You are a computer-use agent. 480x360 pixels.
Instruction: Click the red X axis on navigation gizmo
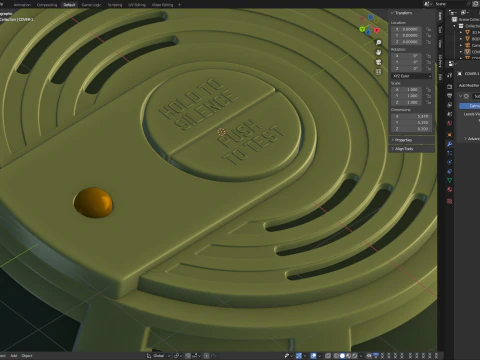tap(377, 31)
